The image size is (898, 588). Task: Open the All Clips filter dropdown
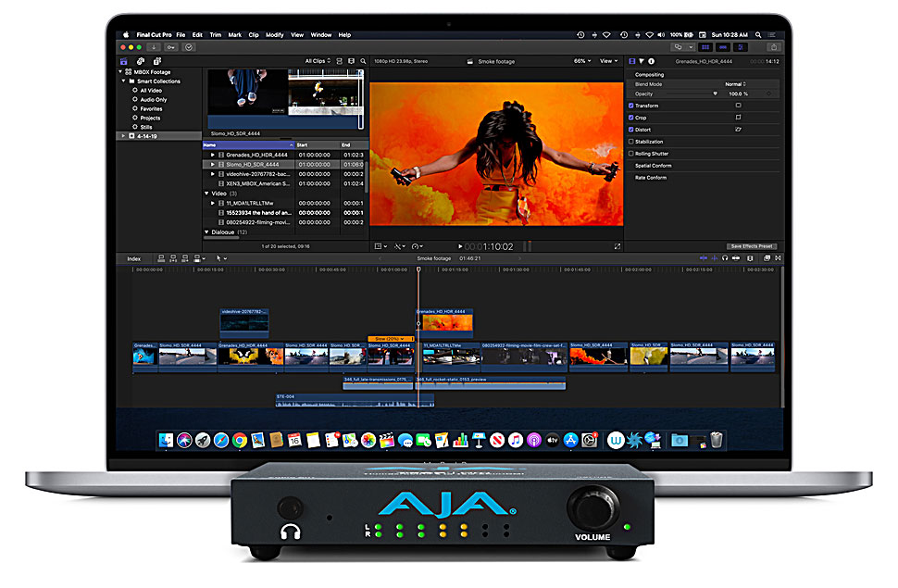(318, 61)
